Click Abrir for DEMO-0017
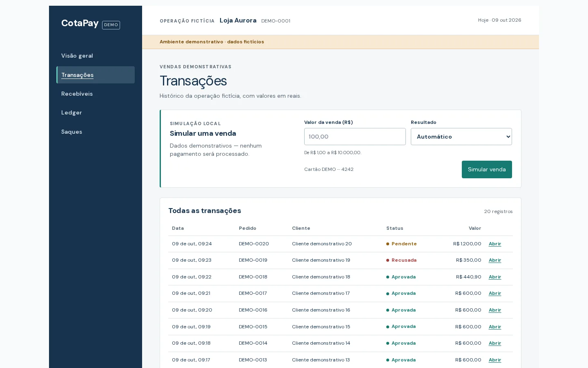Image resolution: width=588 pixels, height=368 pixels. click(x=495, y=293)
